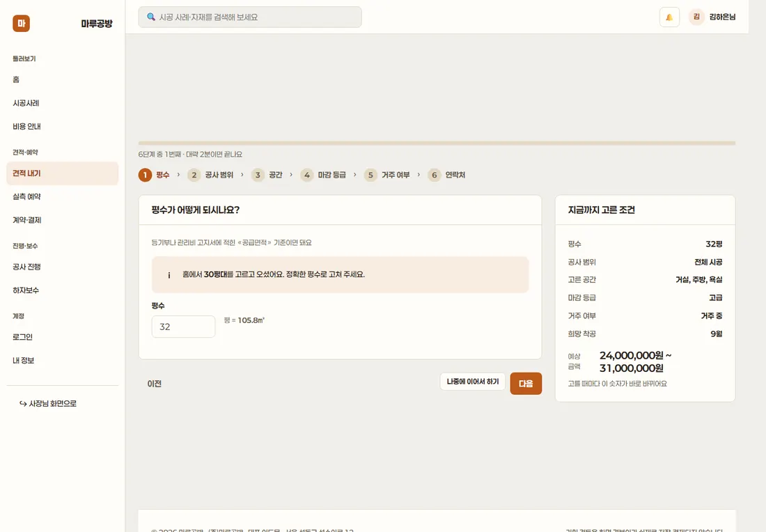The image size is (766, 532).
Task: Click the 나중에 이어서 하기 button
Action: tap(472, 382)
